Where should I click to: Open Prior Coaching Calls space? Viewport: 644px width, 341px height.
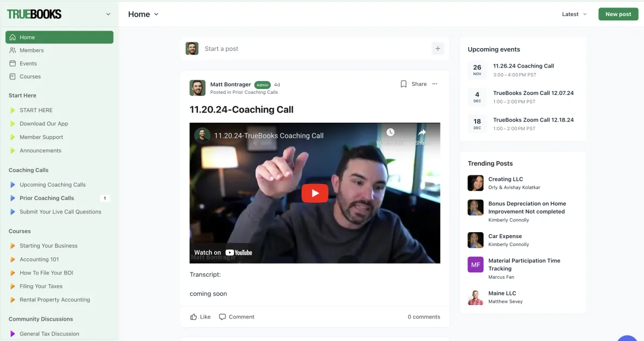[x=47, y=198]
